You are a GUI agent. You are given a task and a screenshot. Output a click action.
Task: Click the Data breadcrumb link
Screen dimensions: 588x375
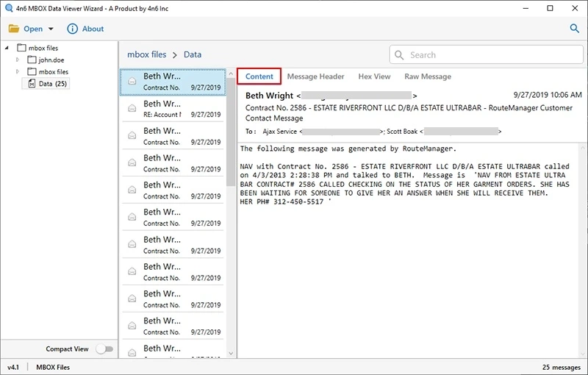pyautogui.click(x=193, y=54)
